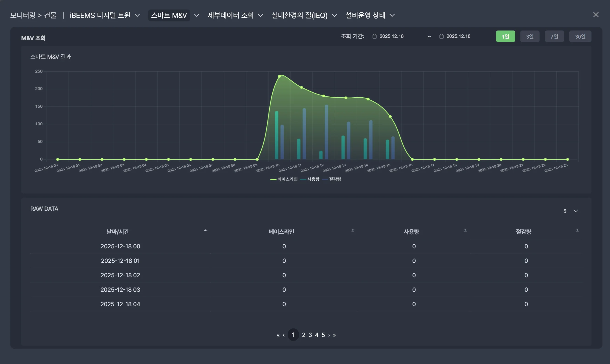The width and height of the screenshot is (610, 364).
Task: Click start date calendar icon
Action: (374, 36)
